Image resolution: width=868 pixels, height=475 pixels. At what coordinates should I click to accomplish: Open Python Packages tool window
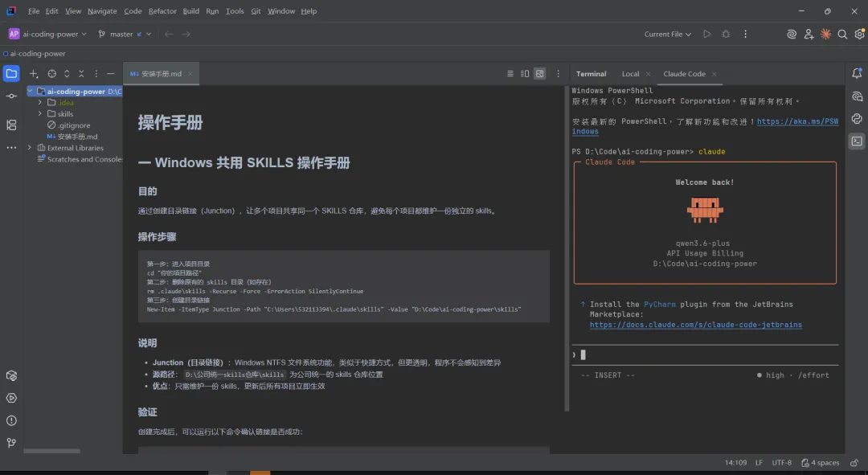click(x=11, y=376)
